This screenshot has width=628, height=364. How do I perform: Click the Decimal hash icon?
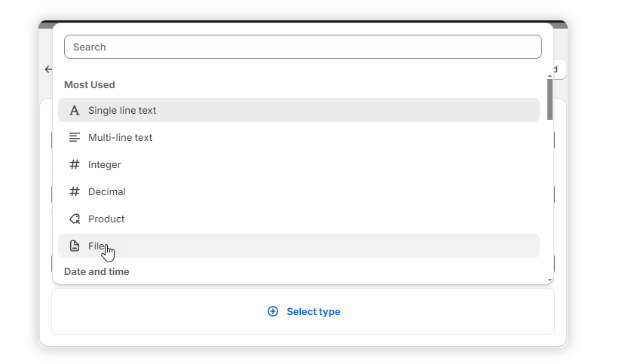click(x=74, y=191)
